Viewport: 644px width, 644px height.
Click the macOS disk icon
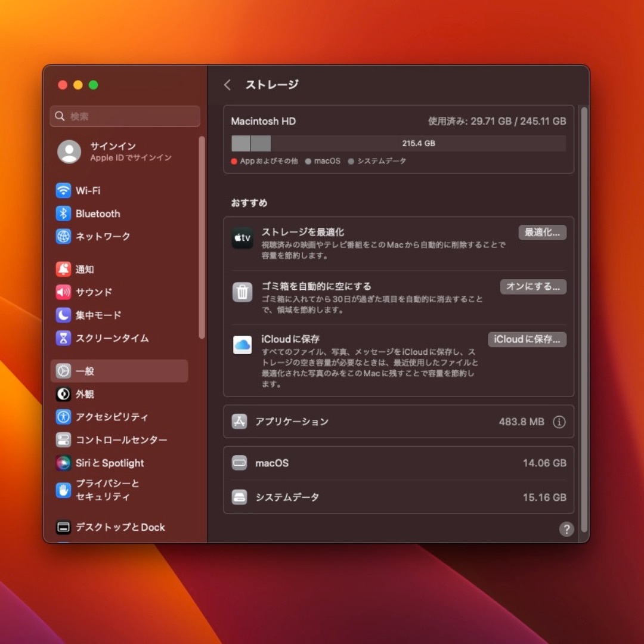point(240,463)
